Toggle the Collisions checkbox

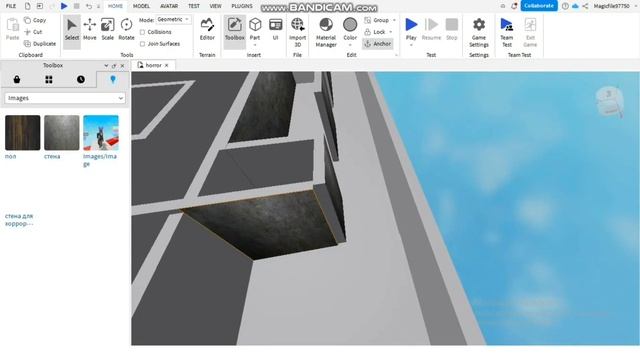pyautogui.click(x=142, y=32)
